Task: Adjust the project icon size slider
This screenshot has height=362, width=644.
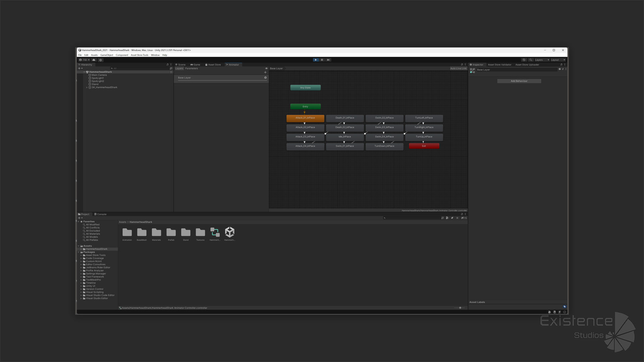Action: coord(460,308)
